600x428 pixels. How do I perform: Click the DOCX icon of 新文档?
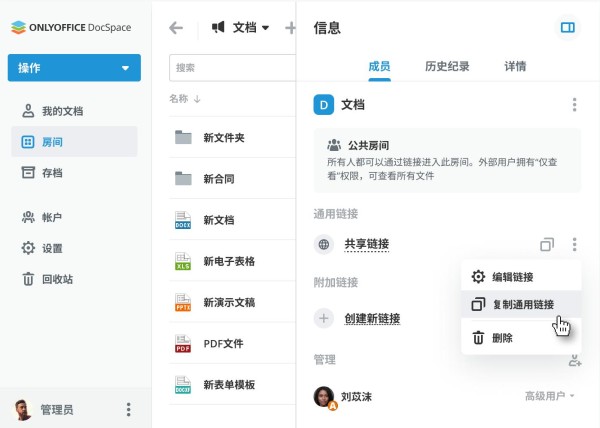point(183,220)
